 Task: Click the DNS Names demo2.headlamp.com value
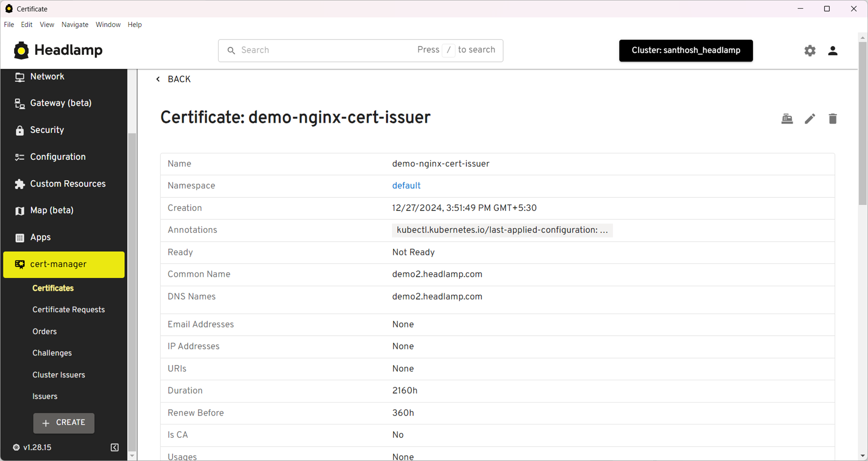(437, 297)
